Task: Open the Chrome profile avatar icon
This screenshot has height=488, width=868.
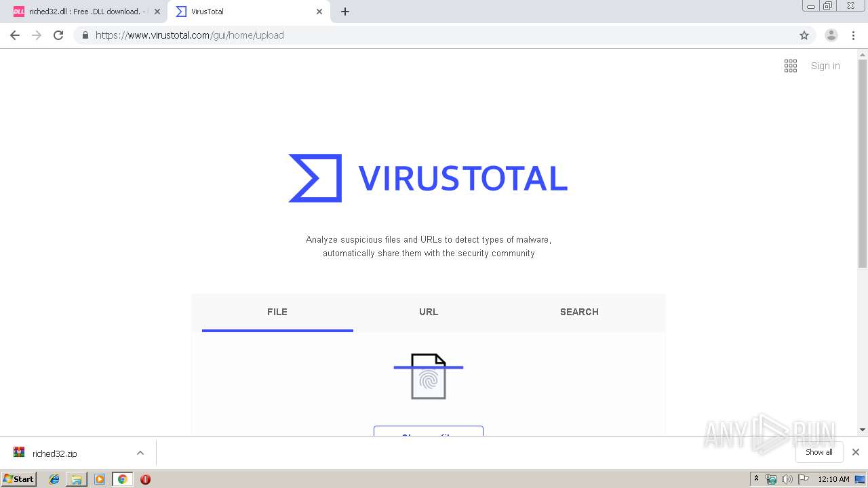Action: point(831,35)
